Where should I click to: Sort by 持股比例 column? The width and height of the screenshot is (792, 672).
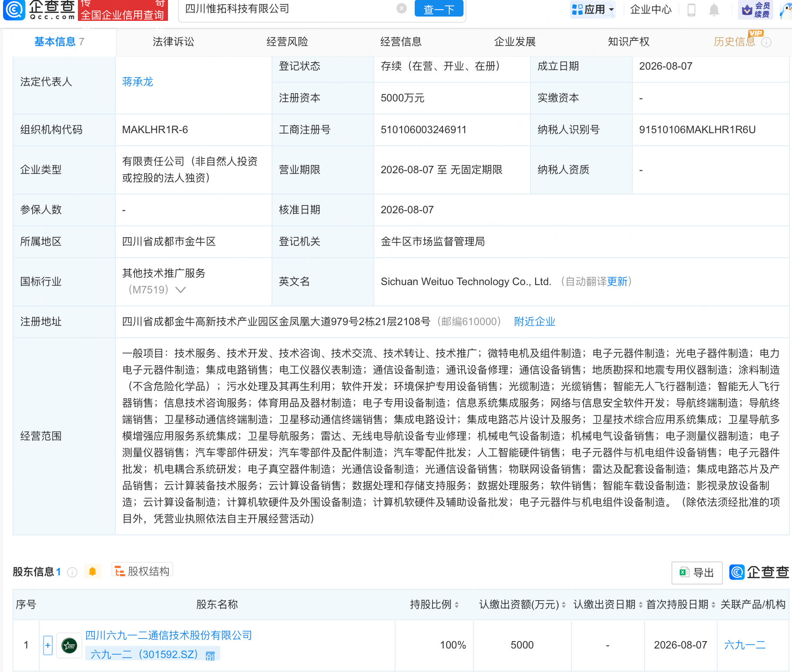click(x=456, y=605)
